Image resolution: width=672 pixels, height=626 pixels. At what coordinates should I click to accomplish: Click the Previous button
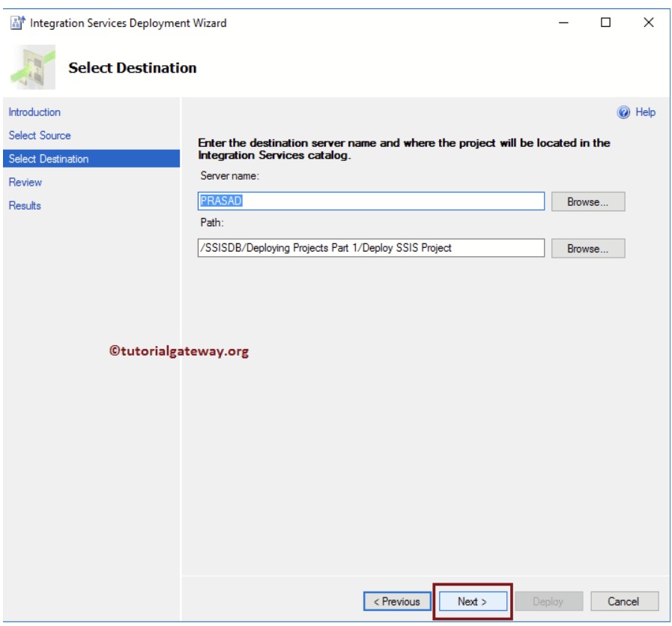click(397, 601)
